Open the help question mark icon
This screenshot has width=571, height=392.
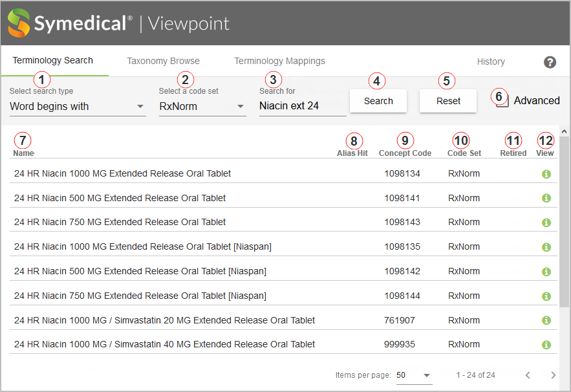[550, 62]
